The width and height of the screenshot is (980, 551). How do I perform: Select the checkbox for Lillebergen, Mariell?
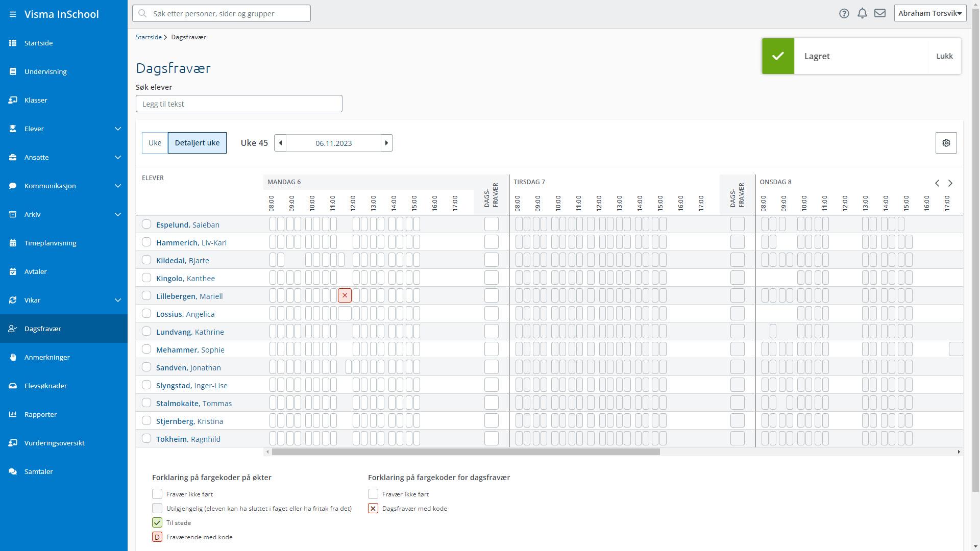point(146,295)
